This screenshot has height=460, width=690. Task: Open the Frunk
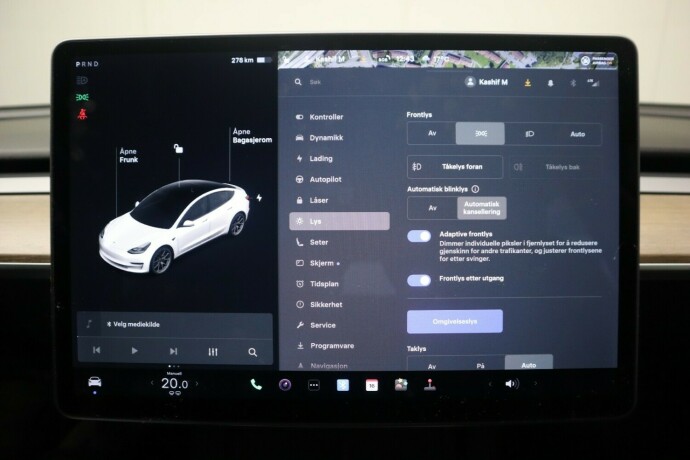[x=128, y=155]
